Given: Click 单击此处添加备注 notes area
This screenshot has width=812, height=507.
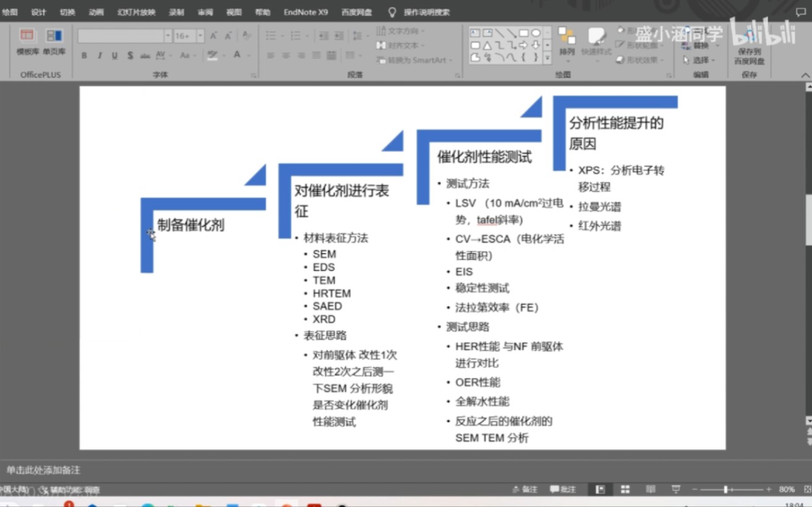Looking at the screenshot, I should (x=43, y=470).
